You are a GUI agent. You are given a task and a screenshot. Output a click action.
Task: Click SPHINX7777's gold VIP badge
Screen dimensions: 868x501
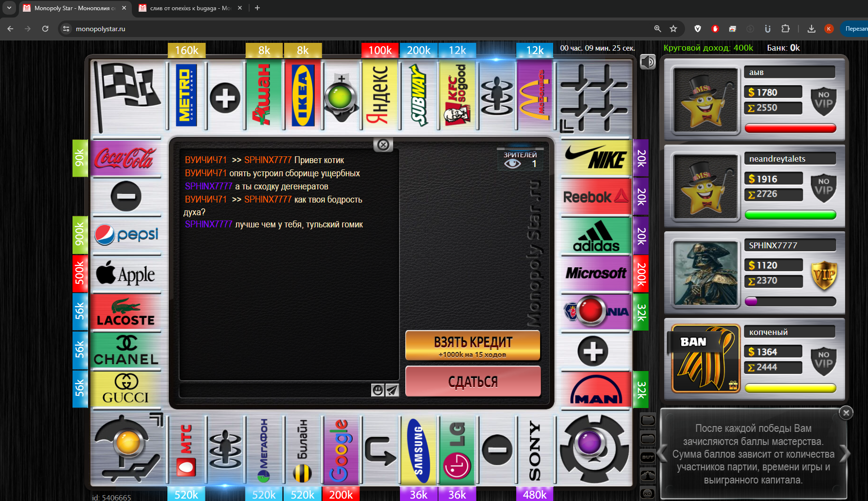[824, 275]
